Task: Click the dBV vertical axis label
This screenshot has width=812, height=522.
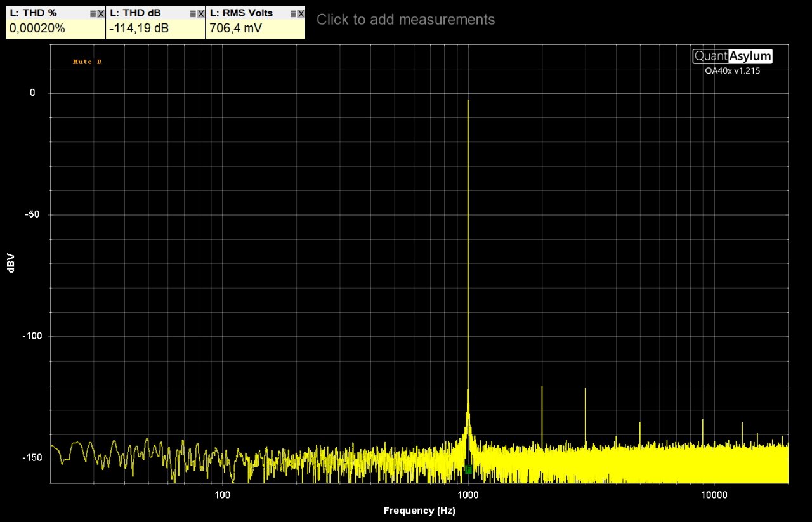Action: pos(11,263)
